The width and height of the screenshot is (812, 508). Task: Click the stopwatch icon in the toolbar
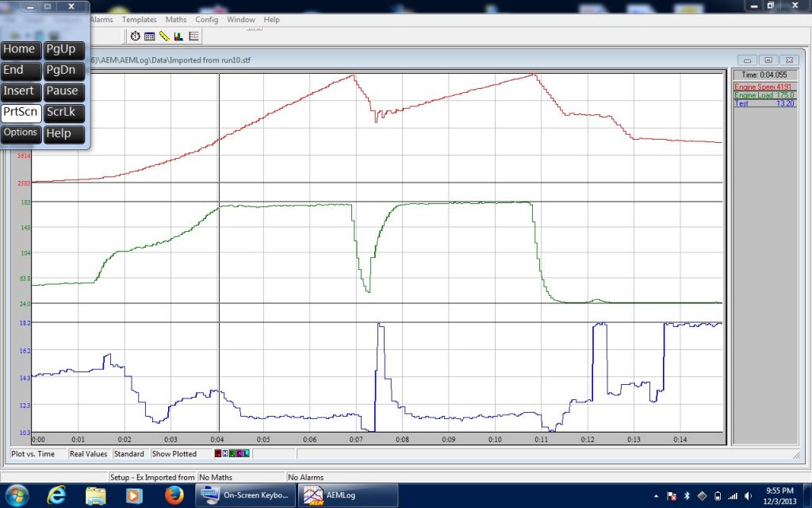136,36
